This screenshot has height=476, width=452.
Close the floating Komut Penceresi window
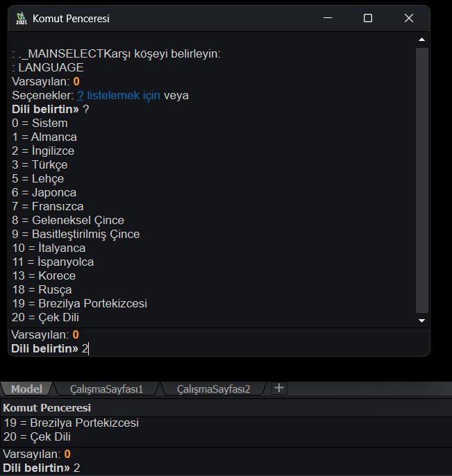[408, 19]
